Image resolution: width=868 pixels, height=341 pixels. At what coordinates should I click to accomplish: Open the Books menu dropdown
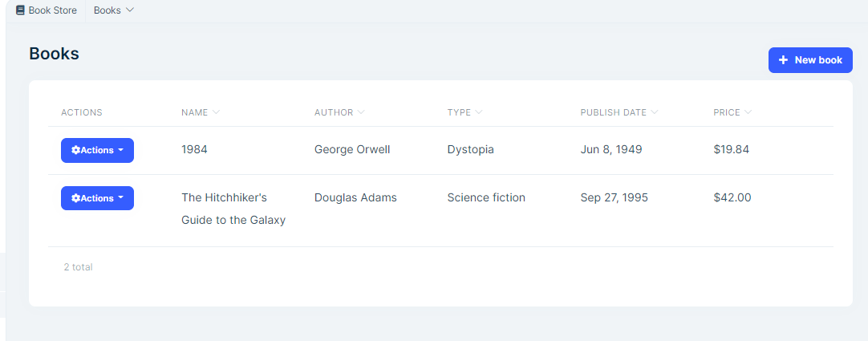114,10
